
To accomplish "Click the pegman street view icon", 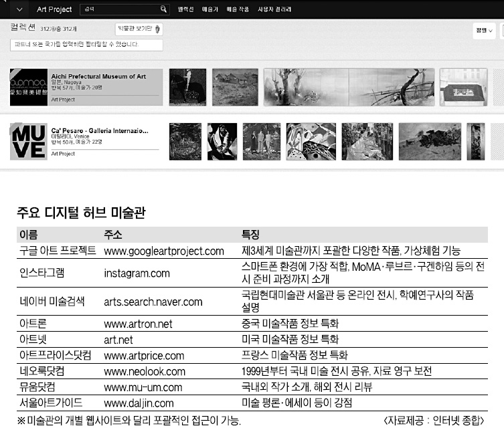I will pos(157,29).
